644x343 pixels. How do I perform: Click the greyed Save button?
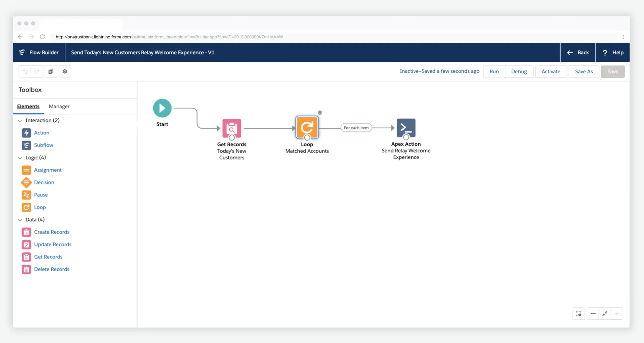(x=613, y=72)
